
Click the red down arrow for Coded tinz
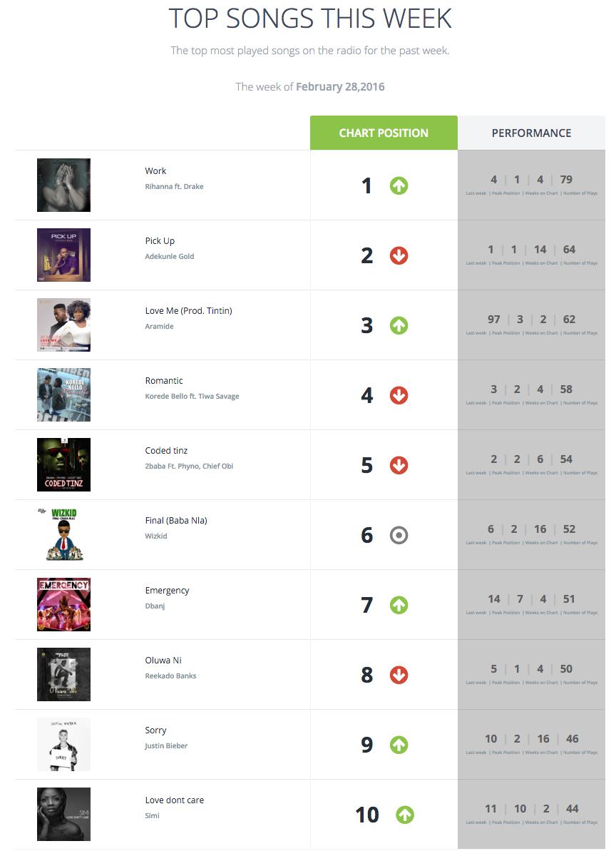pos(399,466)
